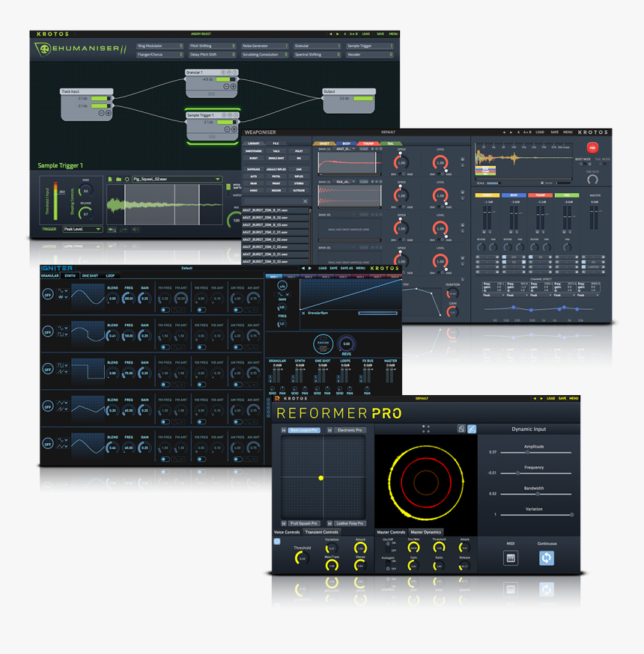Add Ring Modulator module in Dehumaniser
The image size is (644, 654).
tap(160, 46)
